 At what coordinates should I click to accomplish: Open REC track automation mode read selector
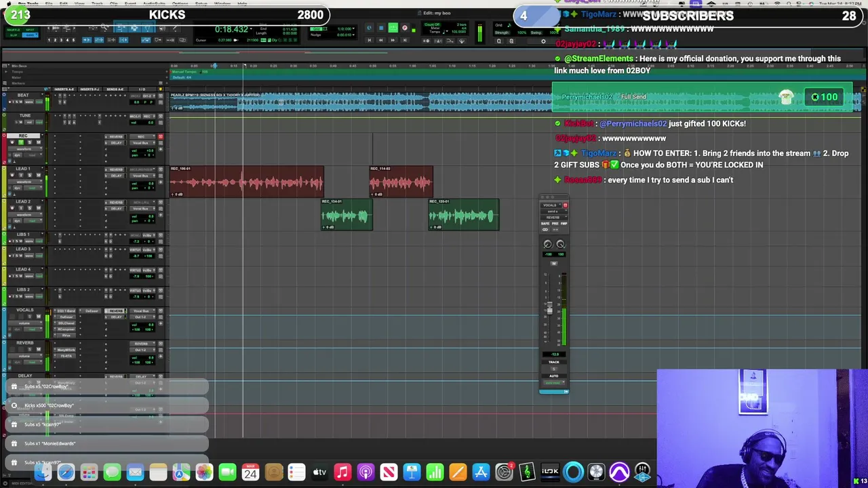pos(33,155)
